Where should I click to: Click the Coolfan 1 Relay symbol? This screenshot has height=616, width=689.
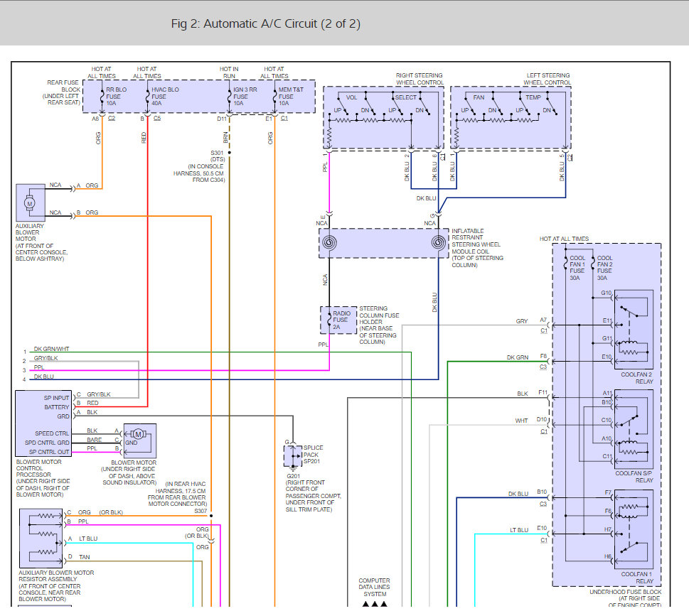pos(634,529)
